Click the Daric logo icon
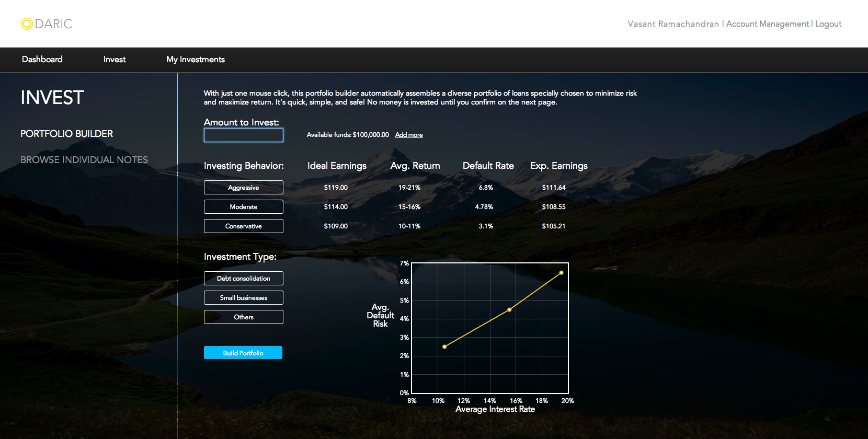868x439 pixels. [x=27, y=24]
